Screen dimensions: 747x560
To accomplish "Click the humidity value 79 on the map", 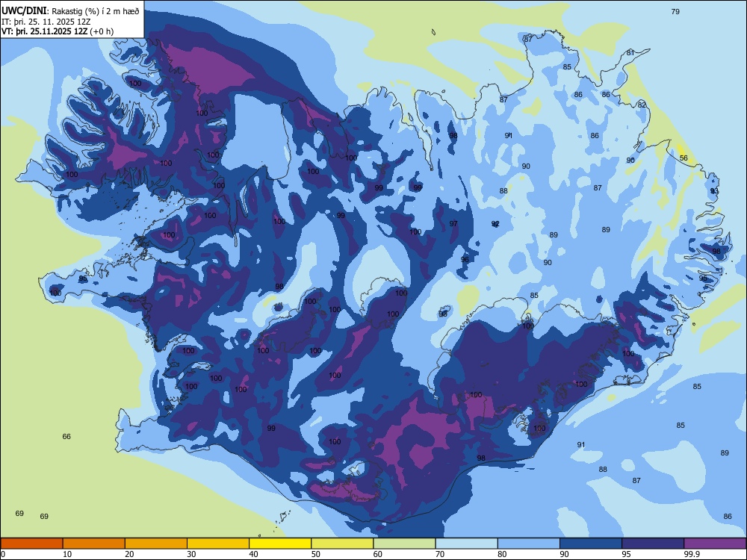I will [x=675, y=11].
